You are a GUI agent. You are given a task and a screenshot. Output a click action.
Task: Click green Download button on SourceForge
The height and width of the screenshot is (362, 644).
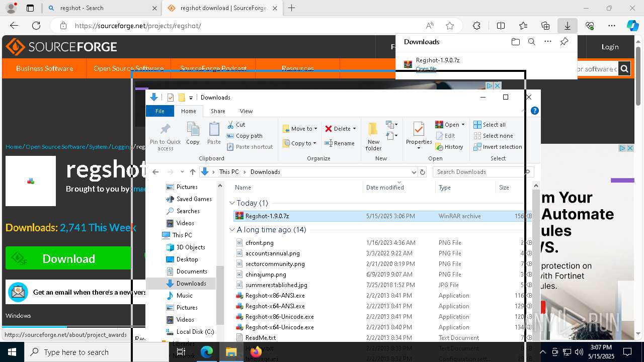point(68,258)
